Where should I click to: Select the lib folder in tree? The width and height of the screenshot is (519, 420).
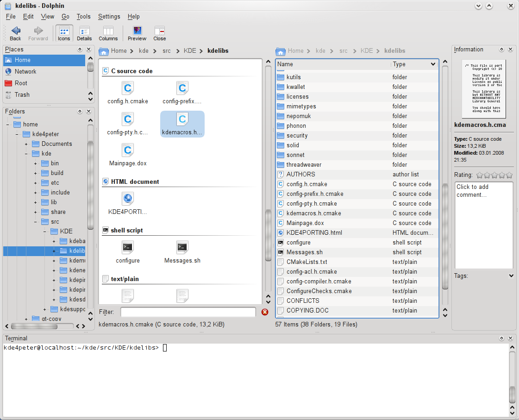tap(54, 202)
